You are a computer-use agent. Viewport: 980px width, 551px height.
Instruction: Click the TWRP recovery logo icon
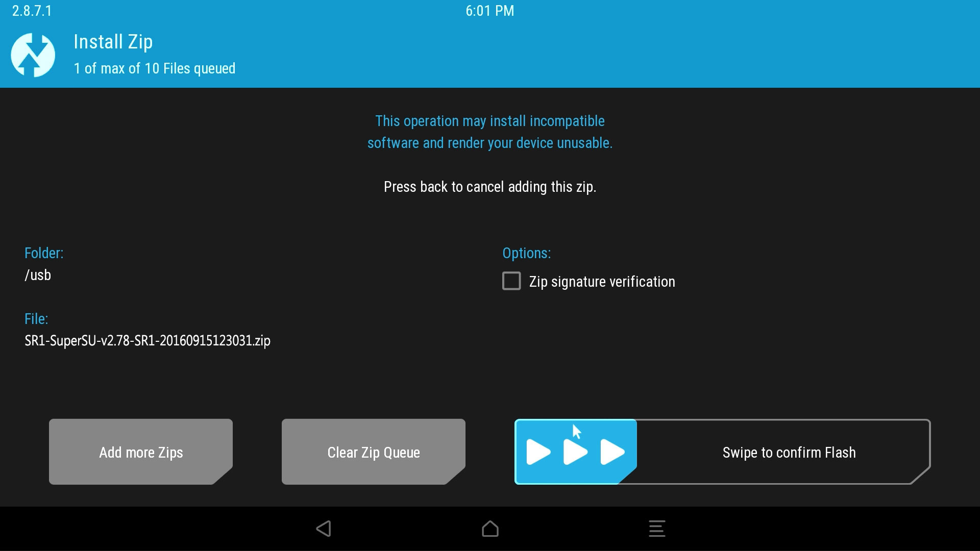point(34,54)
